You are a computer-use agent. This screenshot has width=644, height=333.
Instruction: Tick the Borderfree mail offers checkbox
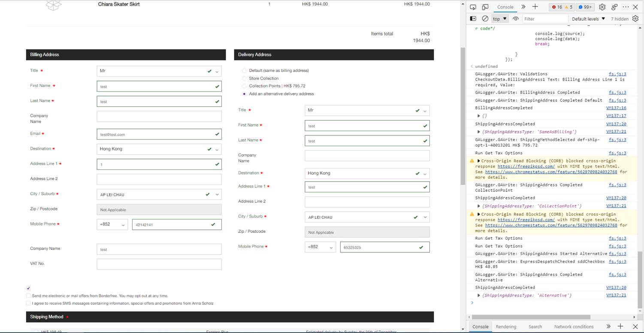[28, 296]
